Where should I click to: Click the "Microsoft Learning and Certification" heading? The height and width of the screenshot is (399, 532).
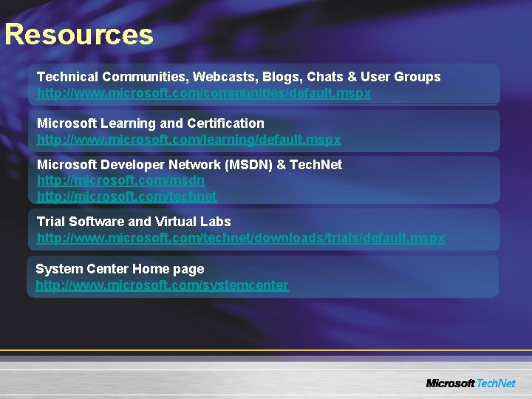(150, 123)
